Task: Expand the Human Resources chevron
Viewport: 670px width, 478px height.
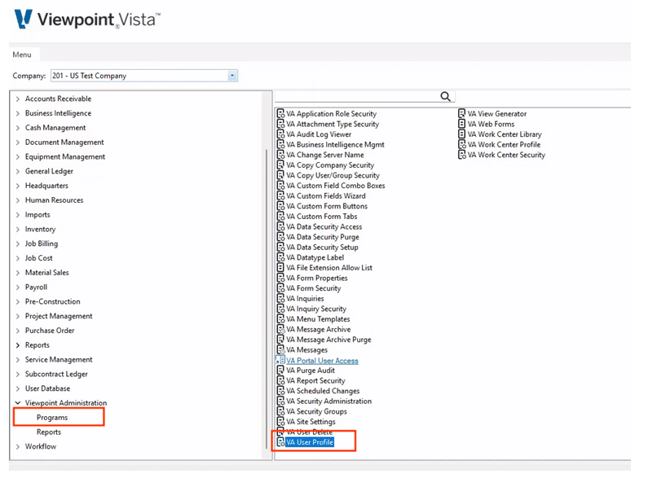Action: (x=18, y=200)
